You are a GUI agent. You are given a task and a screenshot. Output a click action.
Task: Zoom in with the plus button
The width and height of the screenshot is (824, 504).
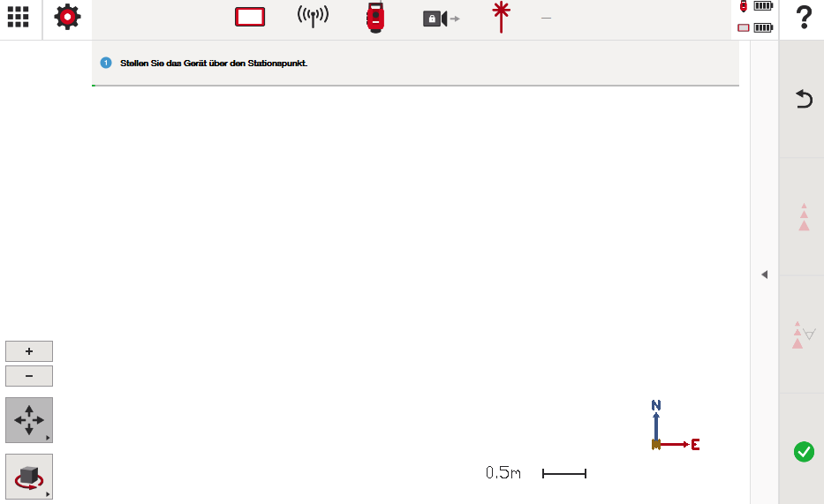29,351
